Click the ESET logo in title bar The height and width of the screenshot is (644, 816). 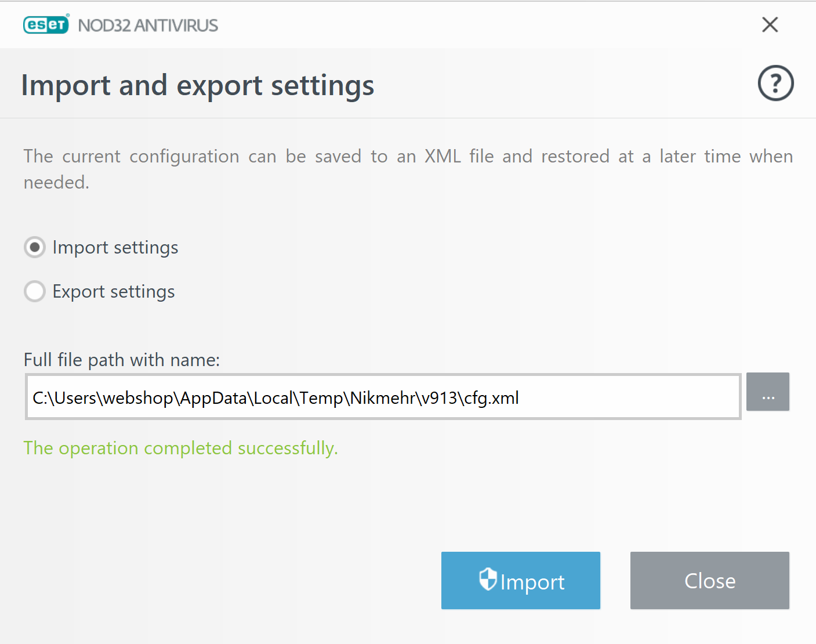tap(46, 24)
